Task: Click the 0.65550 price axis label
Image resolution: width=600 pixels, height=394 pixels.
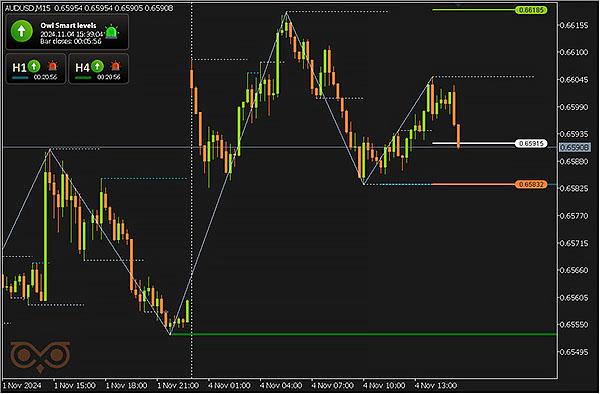Action: click(x=574, y=325)
